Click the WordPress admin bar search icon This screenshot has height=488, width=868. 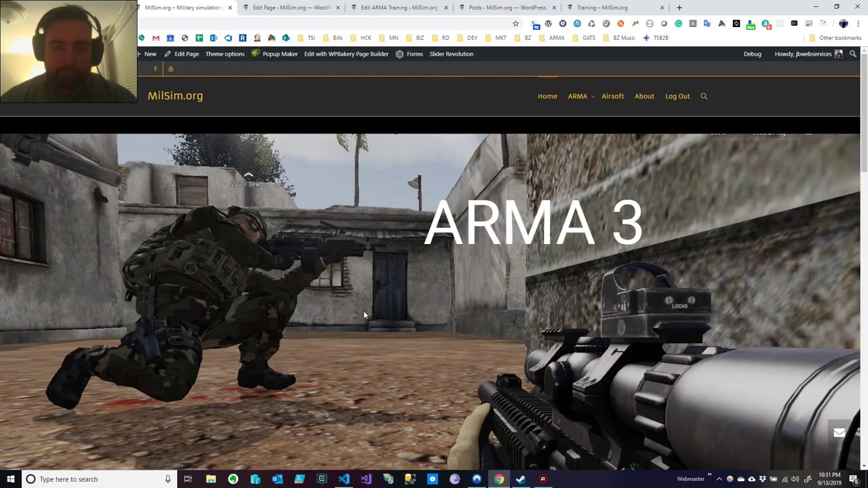point(853,54)
